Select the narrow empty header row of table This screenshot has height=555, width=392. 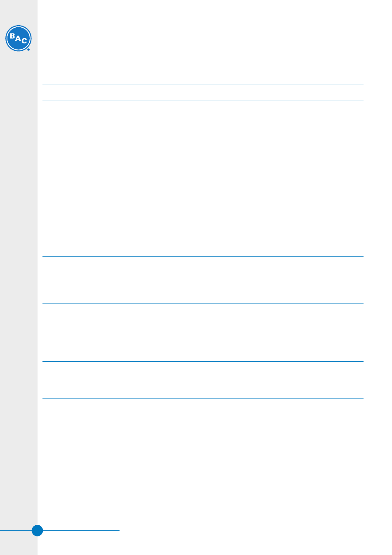203,92
